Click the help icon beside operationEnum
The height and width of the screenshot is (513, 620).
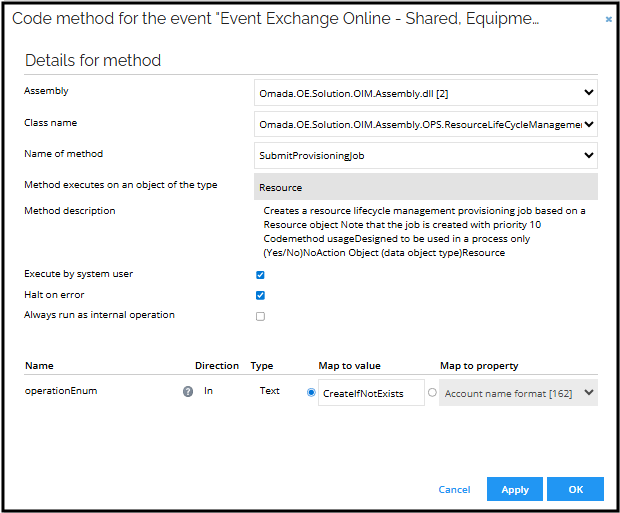coord(187,392)
